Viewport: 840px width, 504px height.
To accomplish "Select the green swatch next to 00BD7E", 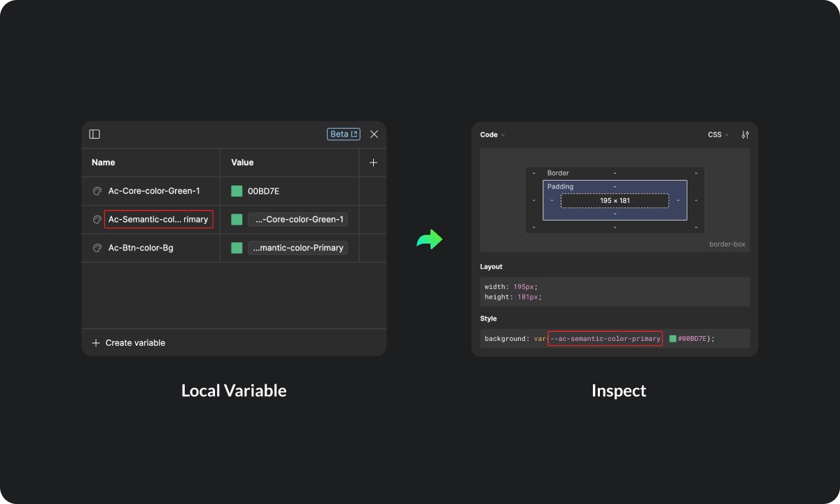I will click(237, 191).
